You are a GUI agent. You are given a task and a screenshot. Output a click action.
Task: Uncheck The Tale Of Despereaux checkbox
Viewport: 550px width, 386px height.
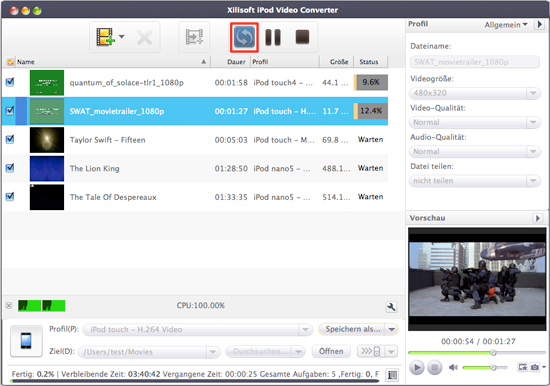point(10,197)
